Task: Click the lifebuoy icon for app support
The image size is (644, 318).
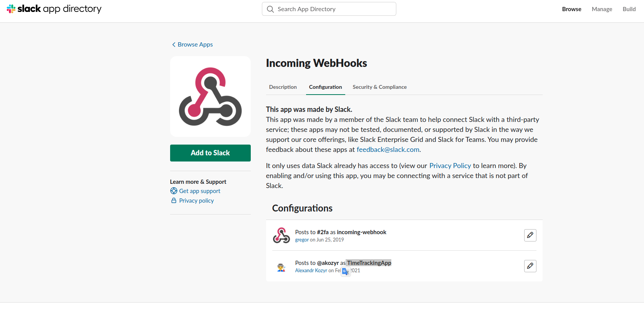Action: 174,191
